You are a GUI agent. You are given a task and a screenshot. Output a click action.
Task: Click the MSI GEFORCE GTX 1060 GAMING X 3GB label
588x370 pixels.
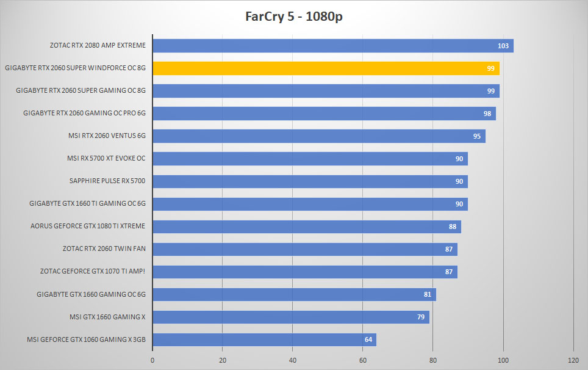(86, 339)
